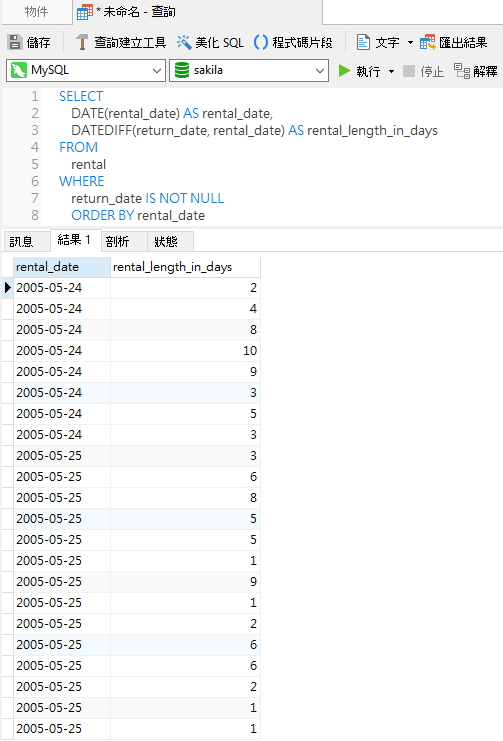Image resolution: width=503 pixels, height=741 pixels.
Task: Click the Save floppy disk icon
Action: tap(15, 43)
